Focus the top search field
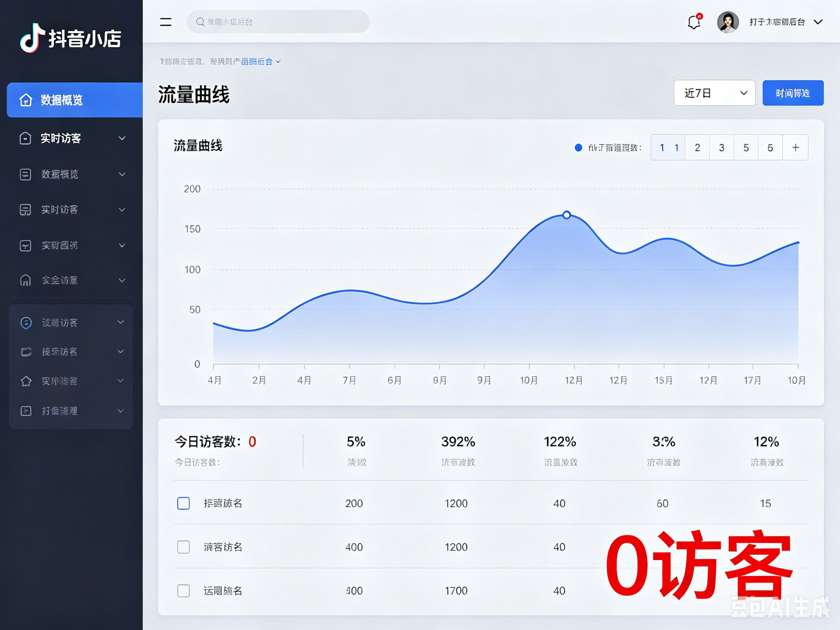 click(x=278, y=22)
